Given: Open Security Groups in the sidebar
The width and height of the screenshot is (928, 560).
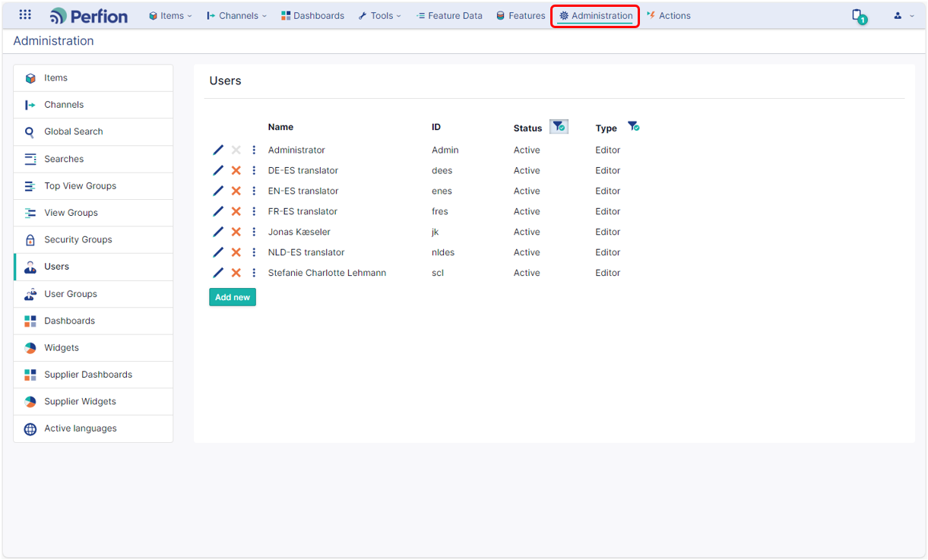Looking at the screenshot, I should (x=93, y=240).
